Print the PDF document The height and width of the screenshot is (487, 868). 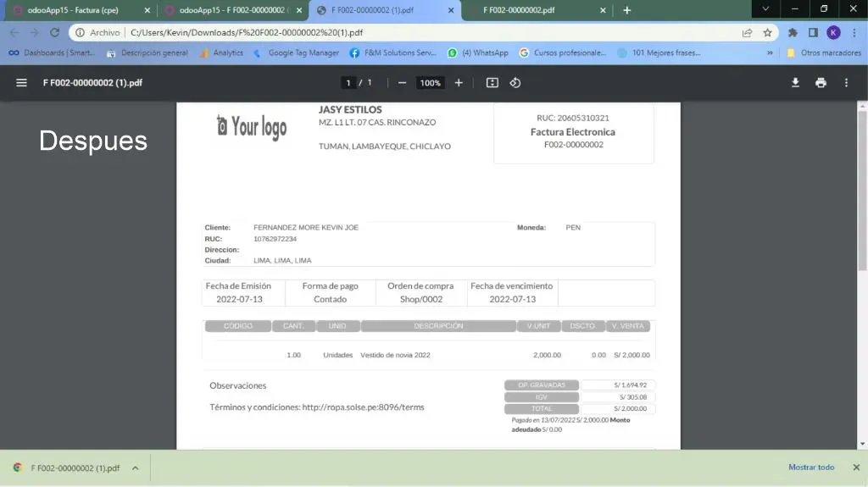821,83
